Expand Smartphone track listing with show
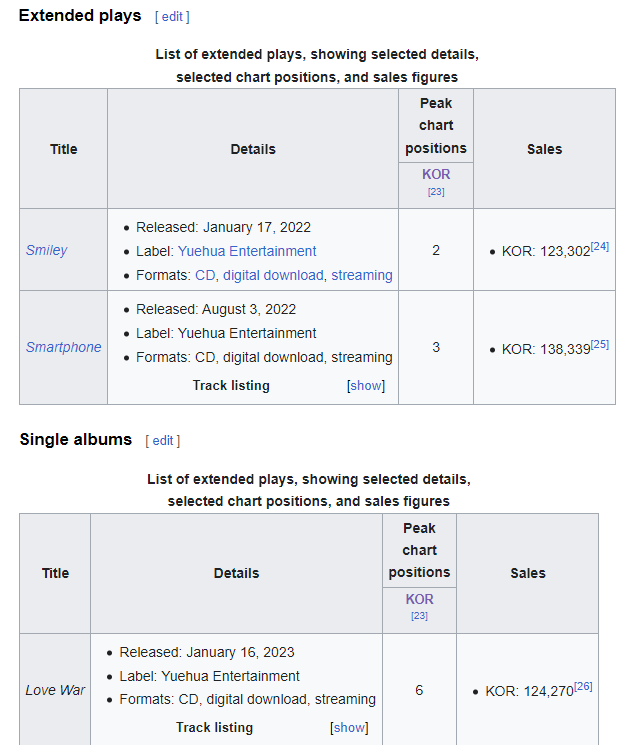Image resolution: width=633 pixels, height=745 pixels. tap(366, 386)
